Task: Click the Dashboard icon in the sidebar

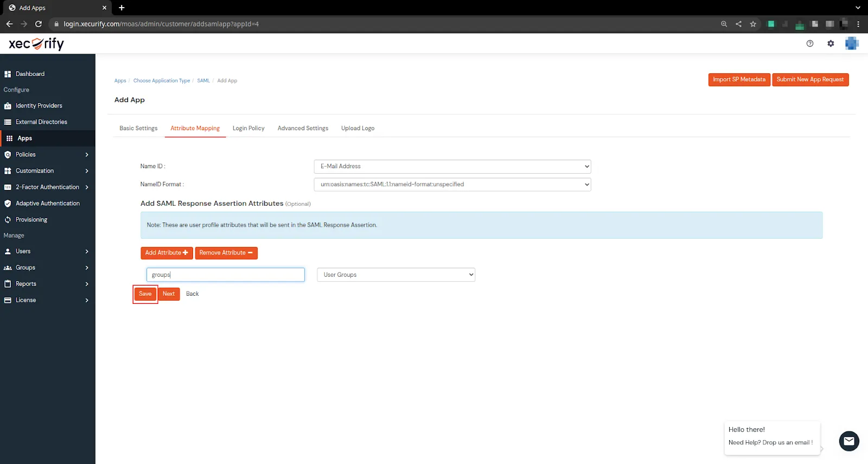Action: click(x=8, y=74)
